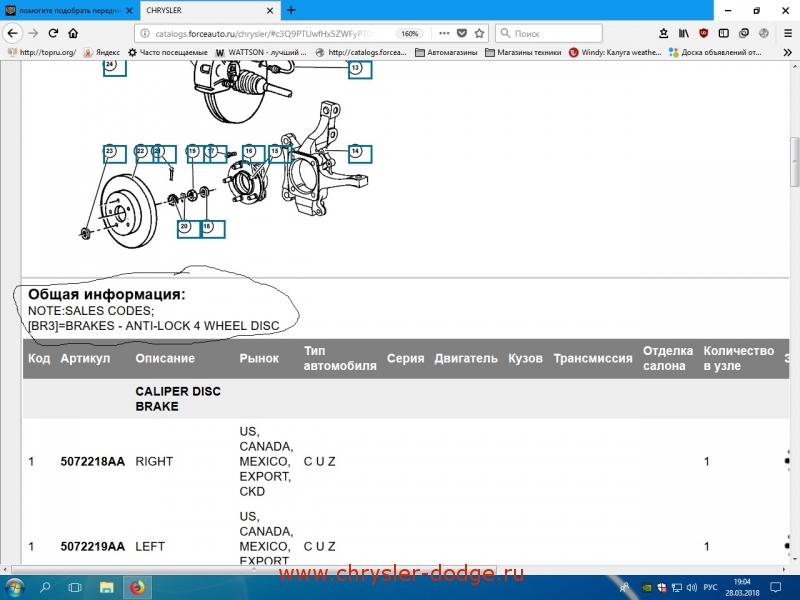Select diagram callout 22 for the rotor
Screen dimensions: 800x600
tap(142, 153)
